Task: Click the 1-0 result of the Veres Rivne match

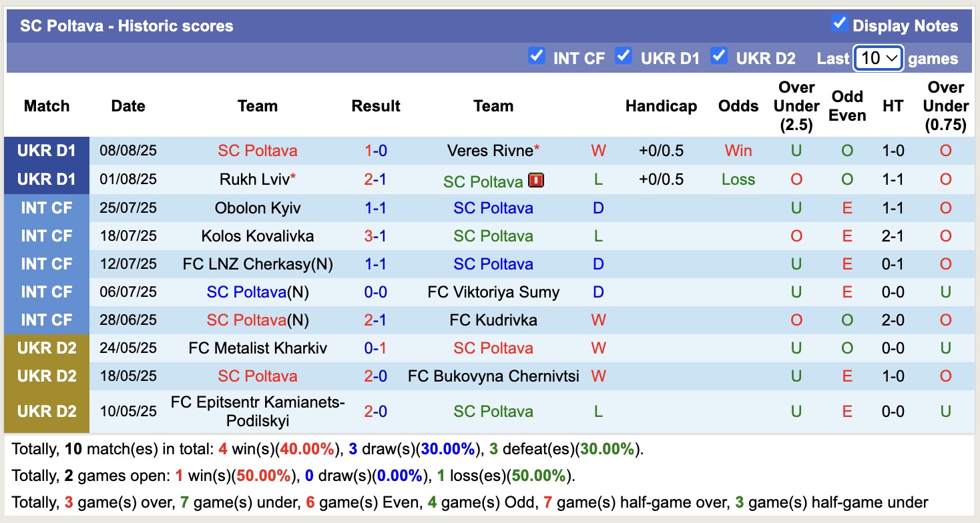Action: pos(376,151)
